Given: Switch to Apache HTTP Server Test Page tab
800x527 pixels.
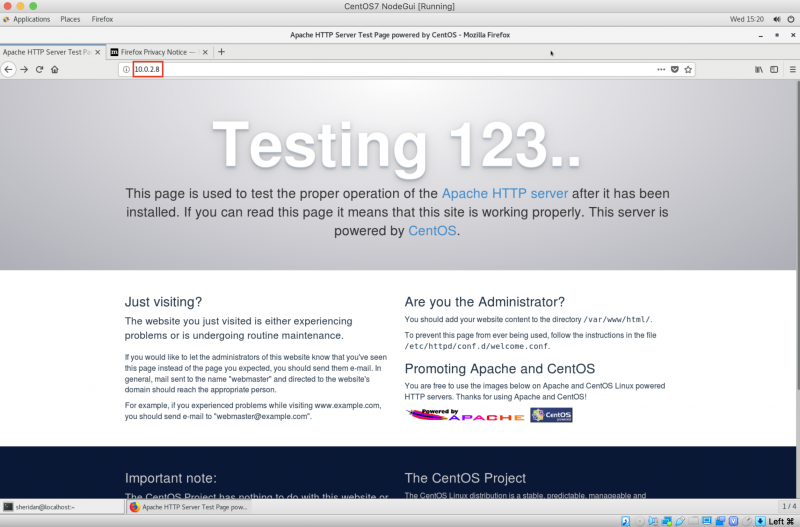Looking at the screenshot, I should click(53, 52).
